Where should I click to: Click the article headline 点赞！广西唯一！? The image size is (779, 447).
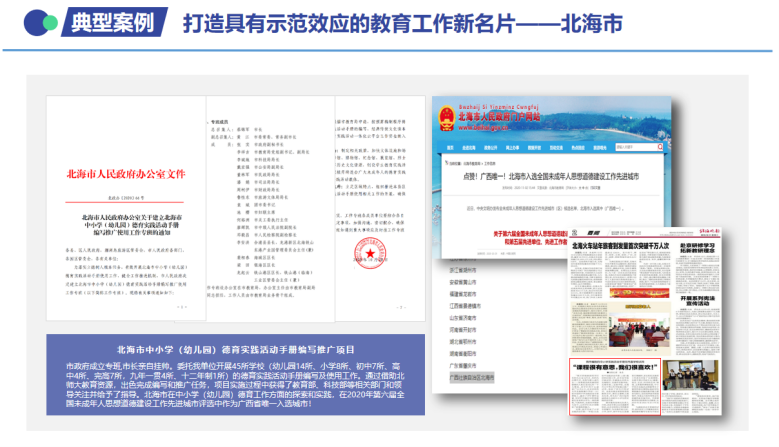tap(551, 176)
